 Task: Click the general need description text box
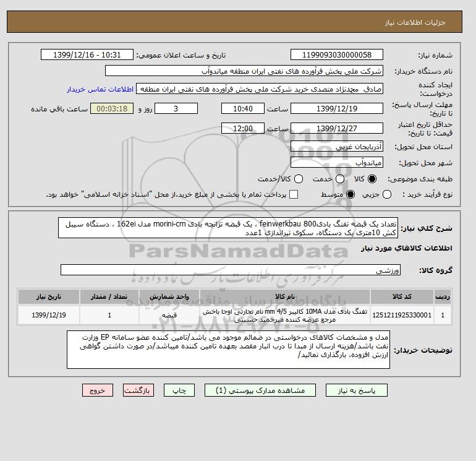point(228,228)
